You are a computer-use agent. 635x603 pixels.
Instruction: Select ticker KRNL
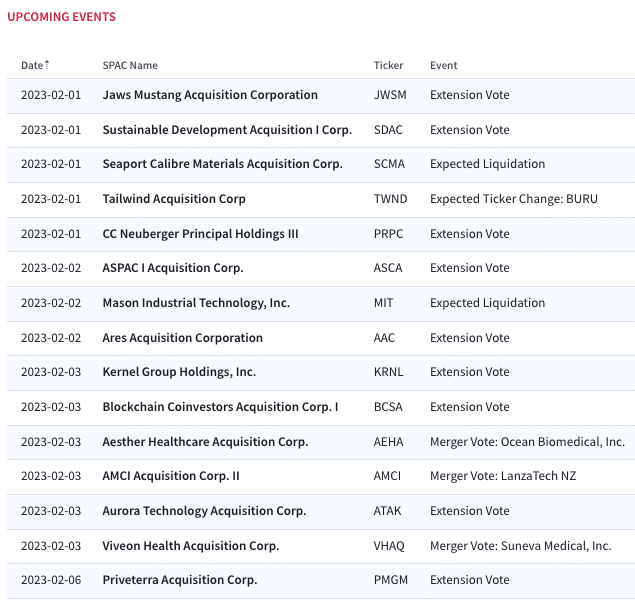[x=388, y=372]
